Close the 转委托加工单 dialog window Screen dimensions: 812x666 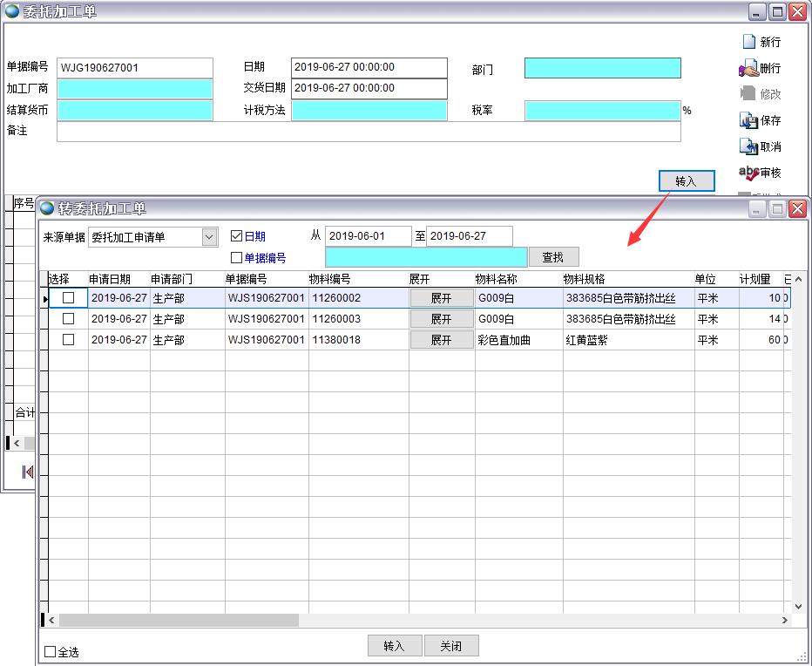tap(797, 208)
